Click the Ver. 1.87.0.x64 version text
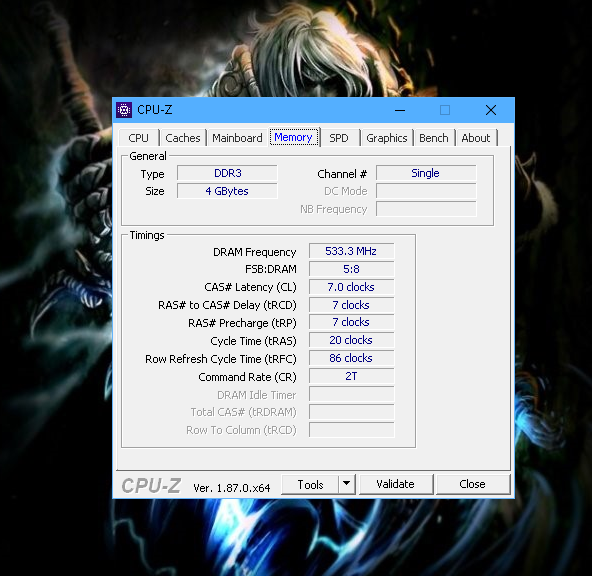 pos(232,488)
